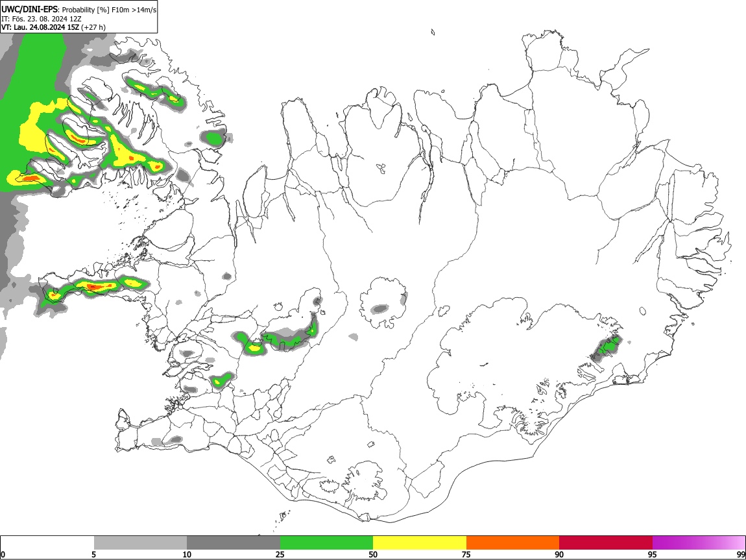Click the white 0-5% legend segment
The height and width of the screenshot is (560, 746).
pos(47,543)
